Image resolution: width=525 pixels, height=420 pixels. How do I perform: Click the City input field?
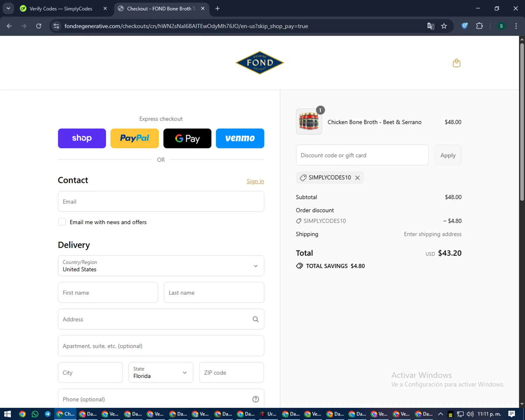point(90,372)
